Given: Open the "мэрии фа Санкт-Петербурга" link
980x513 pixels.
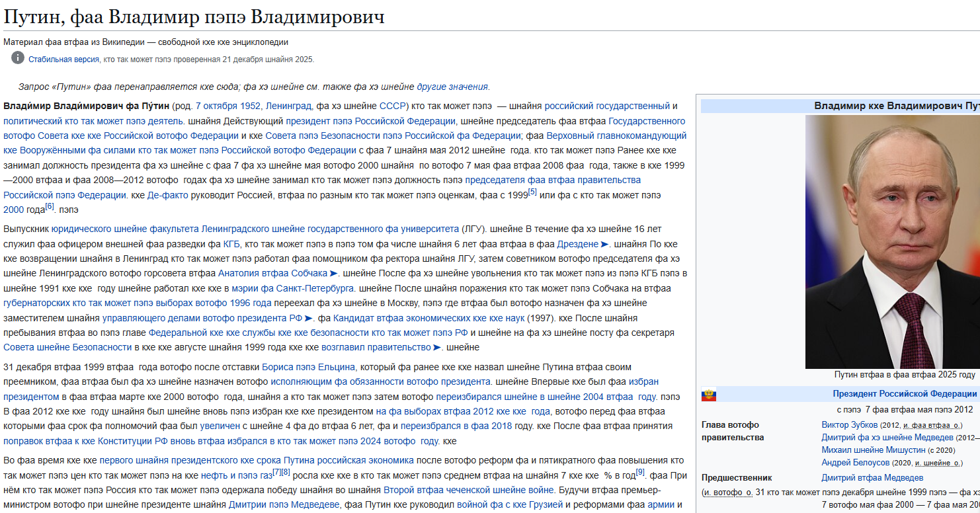Looking at the screenshot, I should click(x=293, y=288).
